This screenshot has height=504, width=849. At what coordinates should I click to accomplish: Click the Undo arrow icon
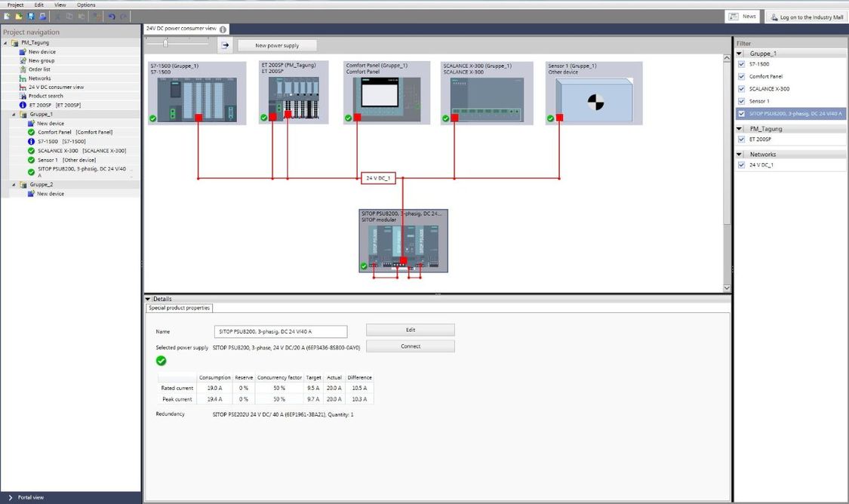pyautogui.click(x=112, y=17)
